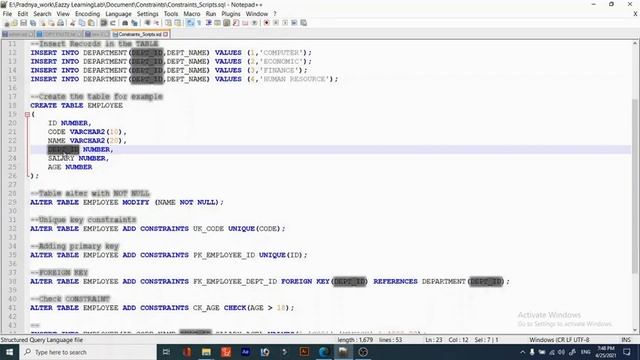This screenshot has height=360, width=640.
Task: Open the Edit menu
Action: (x=23, y=14)
